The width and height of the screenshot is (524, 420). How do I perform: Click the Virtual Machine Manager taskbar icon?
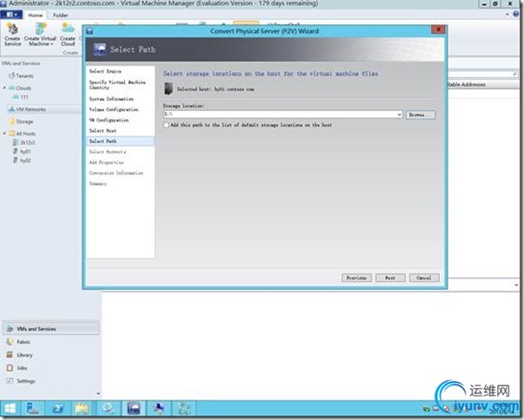click(x=134, y=409)
